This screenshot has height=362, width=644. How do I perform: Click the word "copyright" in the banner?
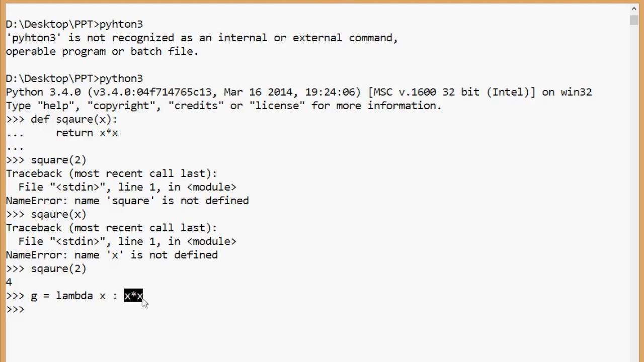[124, 106]
